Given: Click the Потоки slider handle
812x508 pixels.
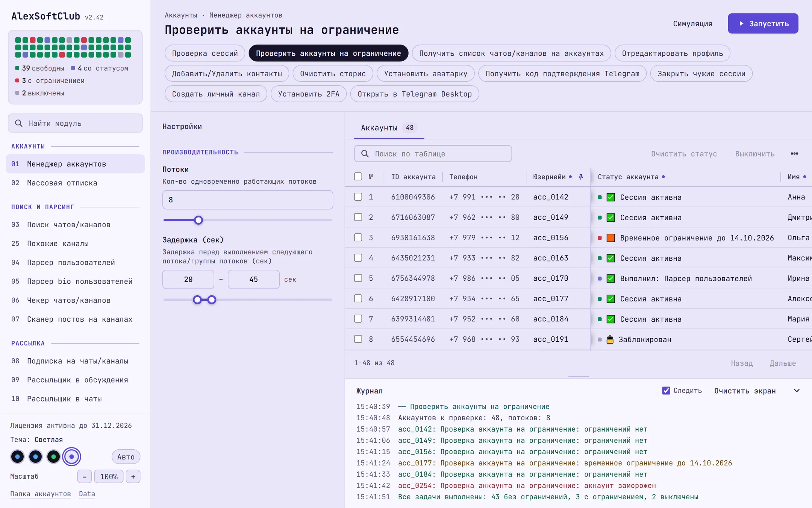Looking at the screenshot, I should (x=198, y=220).
